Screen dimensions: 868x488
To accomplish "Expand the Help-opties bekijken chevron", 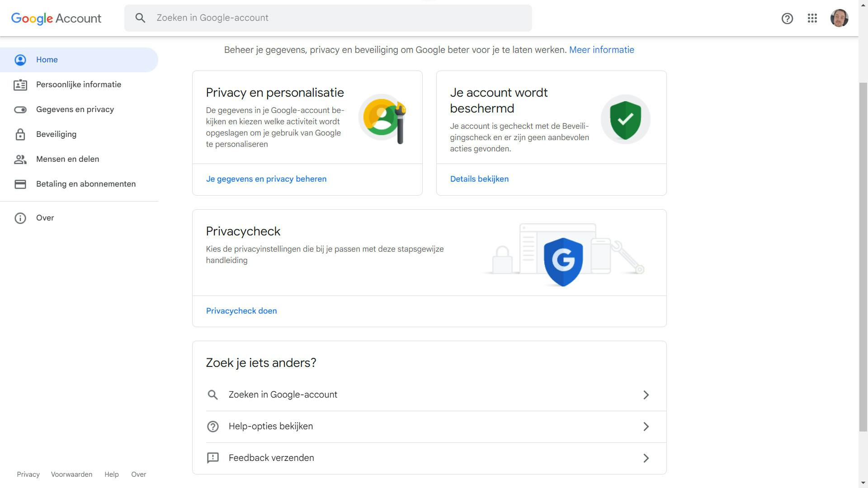I will (x=646, y=426).
